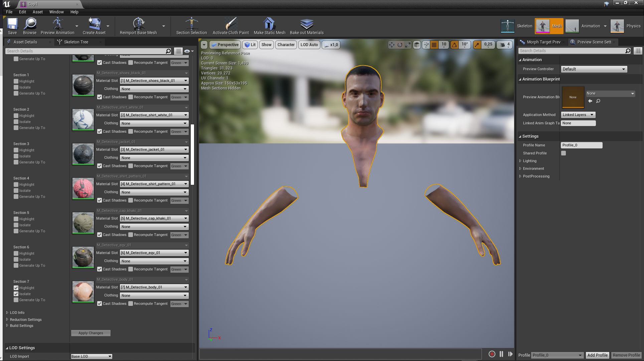This screenshot has width=644, height=361.
Task: Toggle scale snapping icon in viewport
Action: coord(477,45)
